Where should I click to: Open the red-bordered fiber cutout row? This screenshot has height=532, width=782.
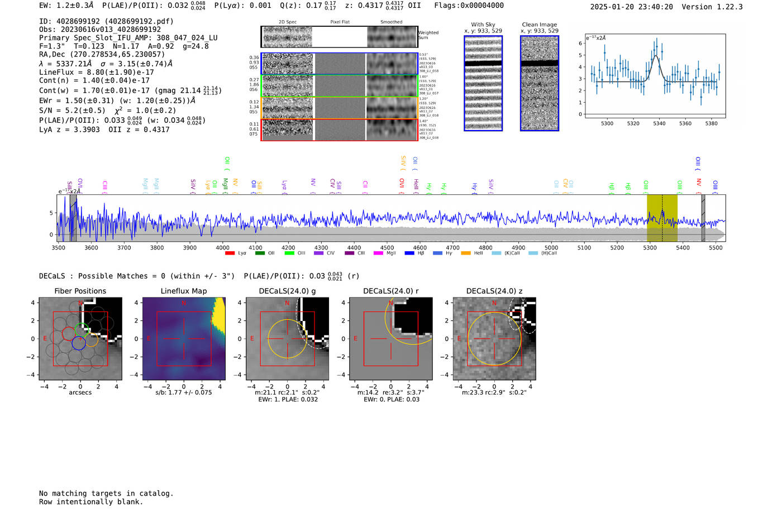pyautogui.click(x=339, y=130)
